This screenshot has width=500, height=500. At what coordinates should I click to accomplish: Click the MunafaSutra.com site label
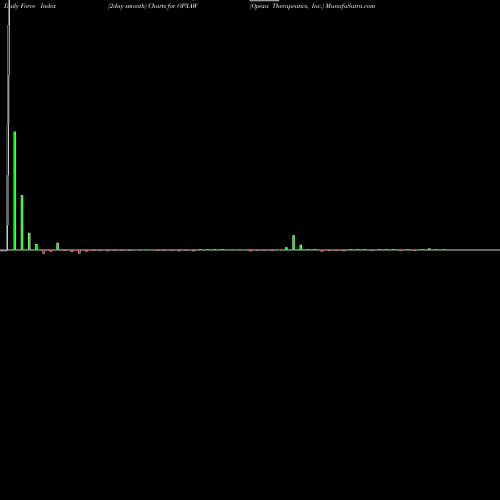pos(350,6)
